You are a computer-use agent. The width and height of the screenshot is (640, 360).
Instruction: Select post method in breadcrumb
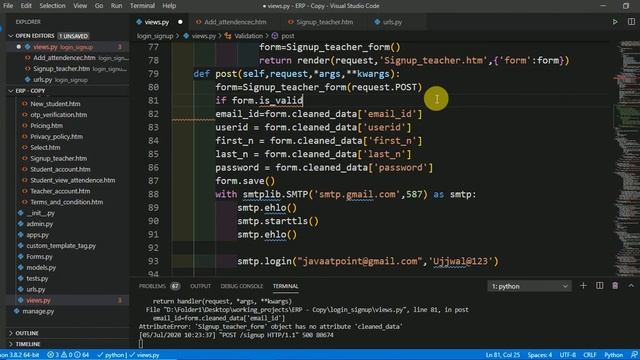coord(287,36)
